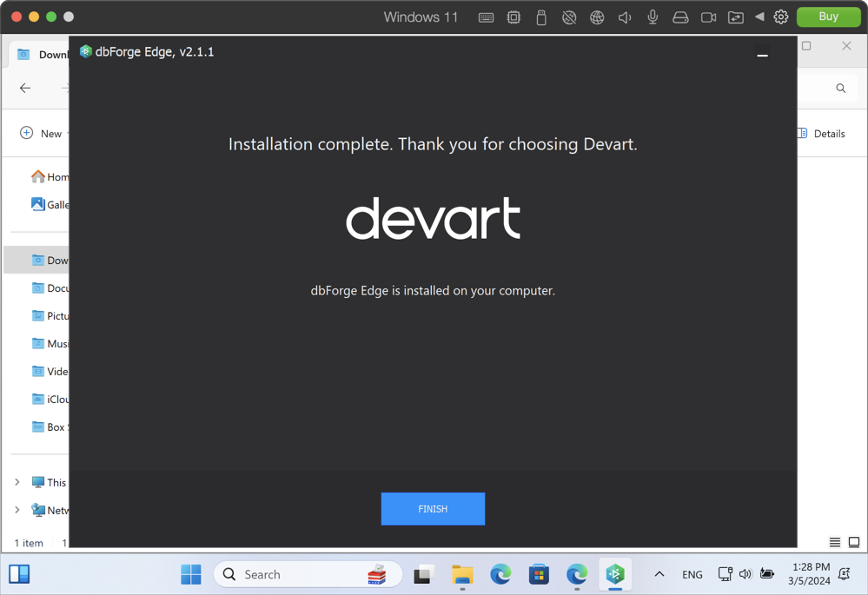Maximize the File Explorer window
The width and height of the screenshot is (868, 595).
[806, 46]
